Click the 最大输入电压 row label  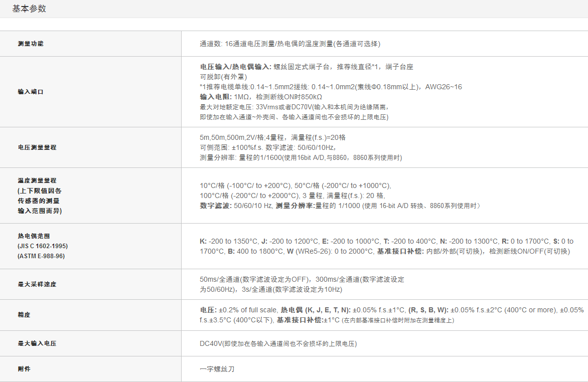[37, 343]
